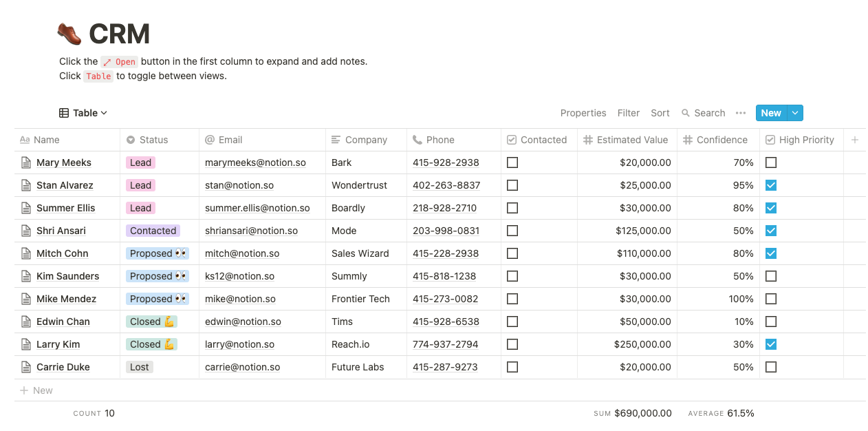The image size is (868, 431).
Task: Click phone number 774-937-2794
Action: (446, 344)
